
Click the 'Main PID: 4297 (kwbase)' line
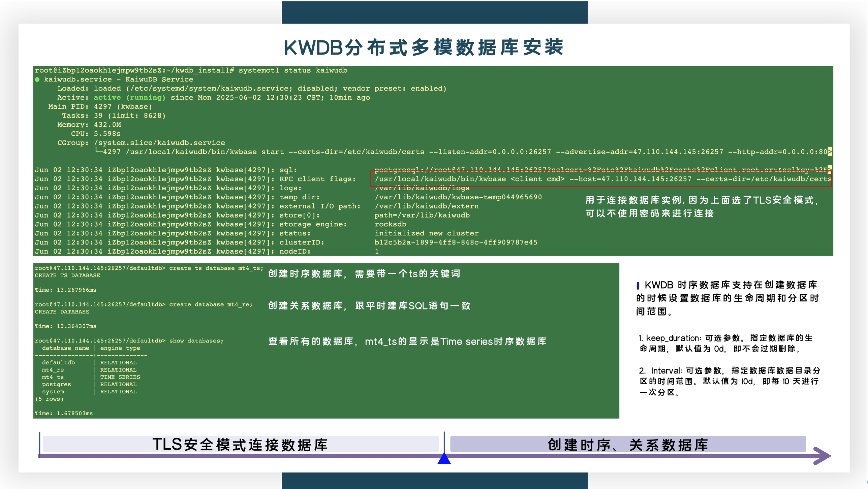point(100,106)
